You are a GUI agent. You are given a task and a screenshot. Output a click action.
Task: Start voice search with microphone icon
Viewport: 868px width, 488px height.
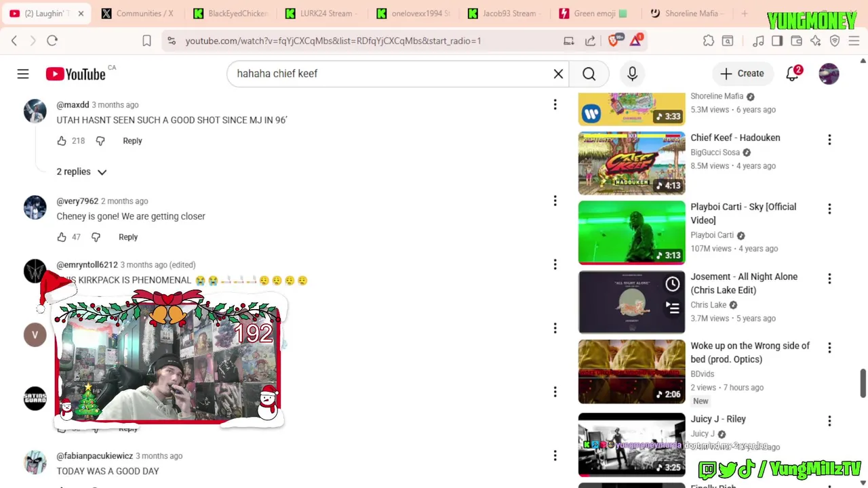pyautogui.click(x=632, y=74)
